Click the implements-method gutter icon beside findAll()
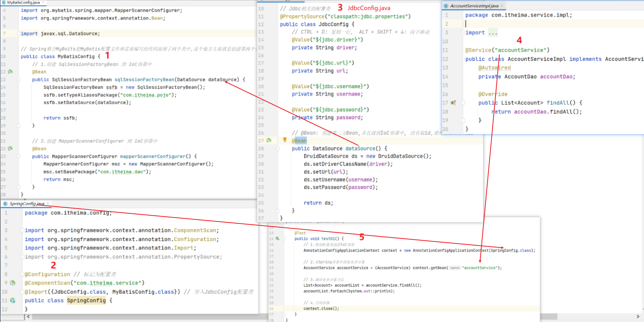This screenshot has width=644, height=322. click(x=453, y=103)
